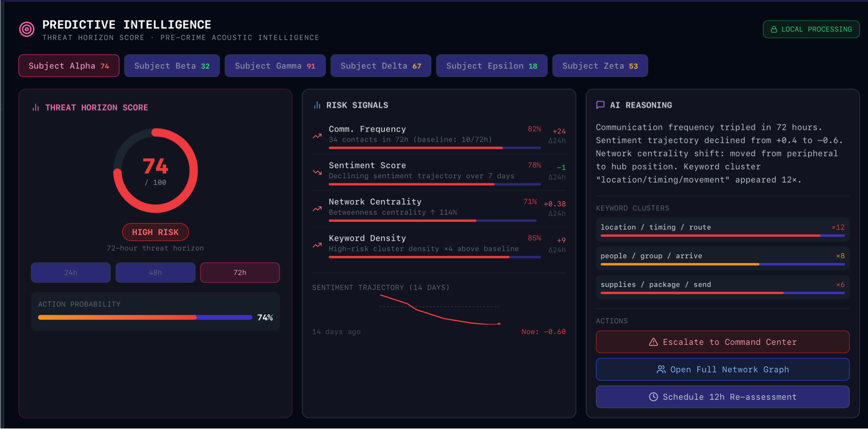Viewport: 868px width, 429px height.
Task: Click the bar chart icon beside Threat Horizon Score
Action: coord(36,108)
